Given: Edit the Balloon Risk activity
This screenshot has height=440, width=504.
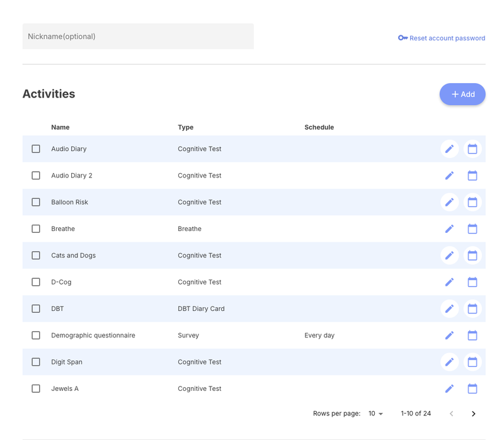Looking at the screenshot, I should 449,202.
